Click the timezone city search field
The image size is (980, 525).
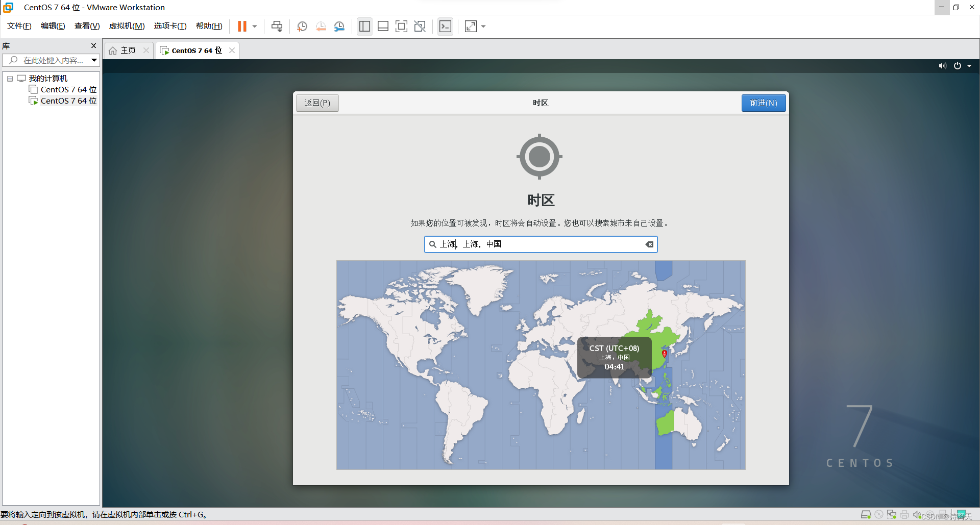coord(541,244)
